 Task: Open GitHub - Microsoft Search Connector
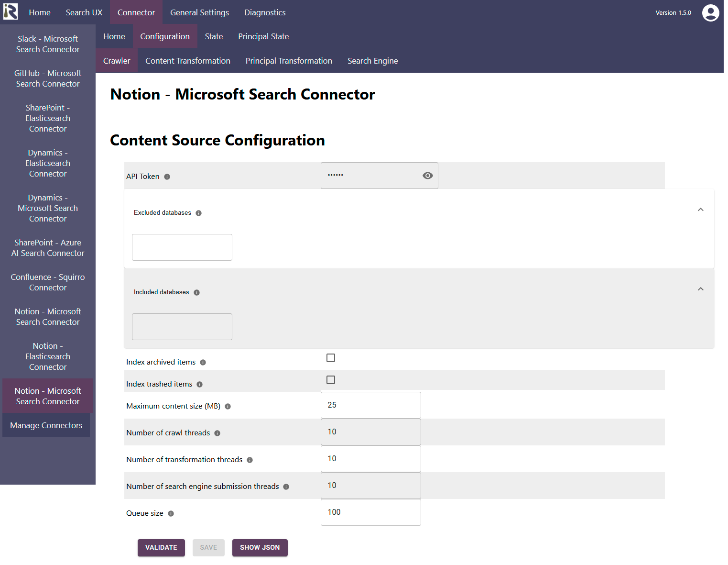pos(48,78)
